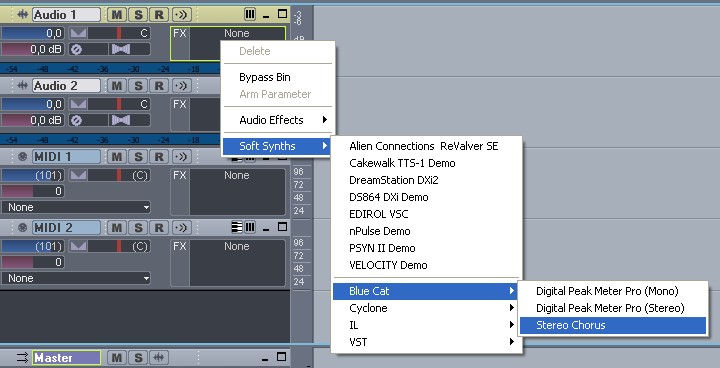Click the Master bus arrows icon
The height and width of the screenshot is (368, 720).
coord(22,357)
